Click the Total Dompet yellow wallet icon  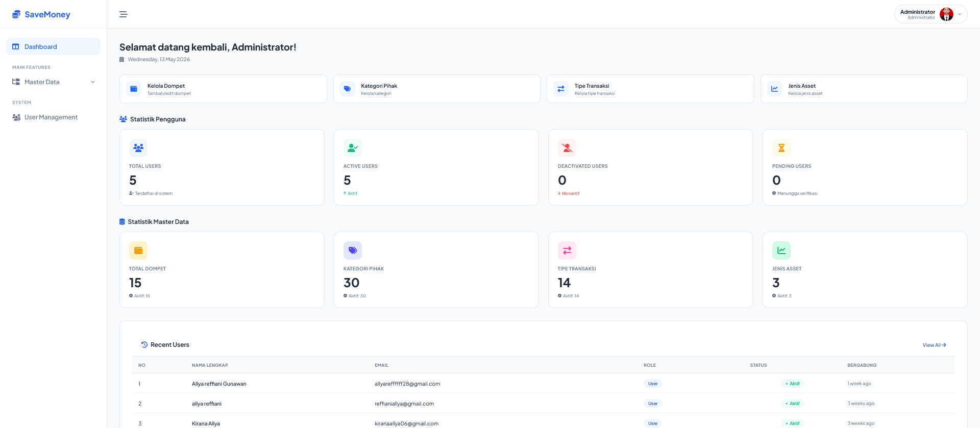tap(138, 250)
